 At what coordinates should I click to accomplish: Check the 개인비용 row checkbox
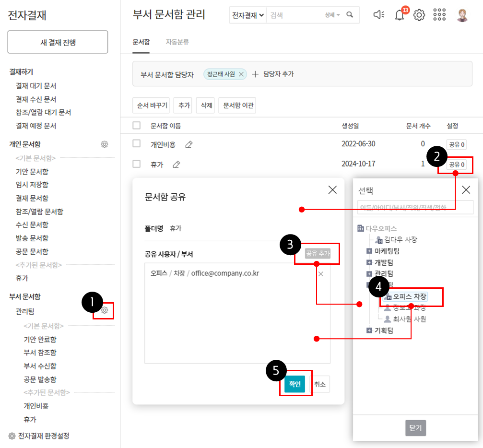tap(137, 144)
